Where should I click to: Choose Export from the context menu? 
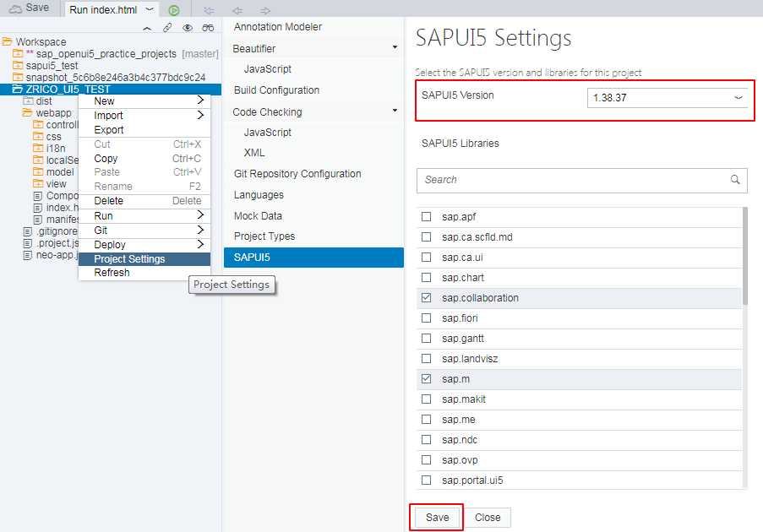coord(144,130)
